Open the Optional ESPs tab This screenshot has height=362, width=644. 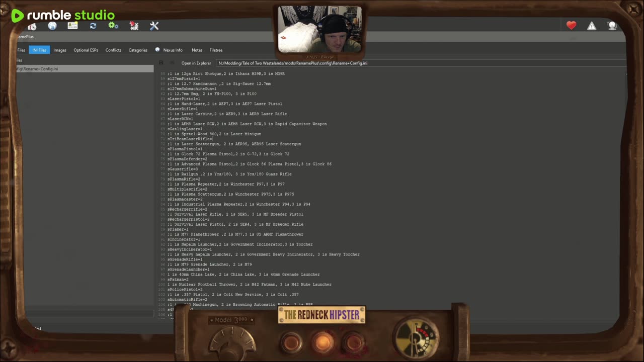[86, 50]
